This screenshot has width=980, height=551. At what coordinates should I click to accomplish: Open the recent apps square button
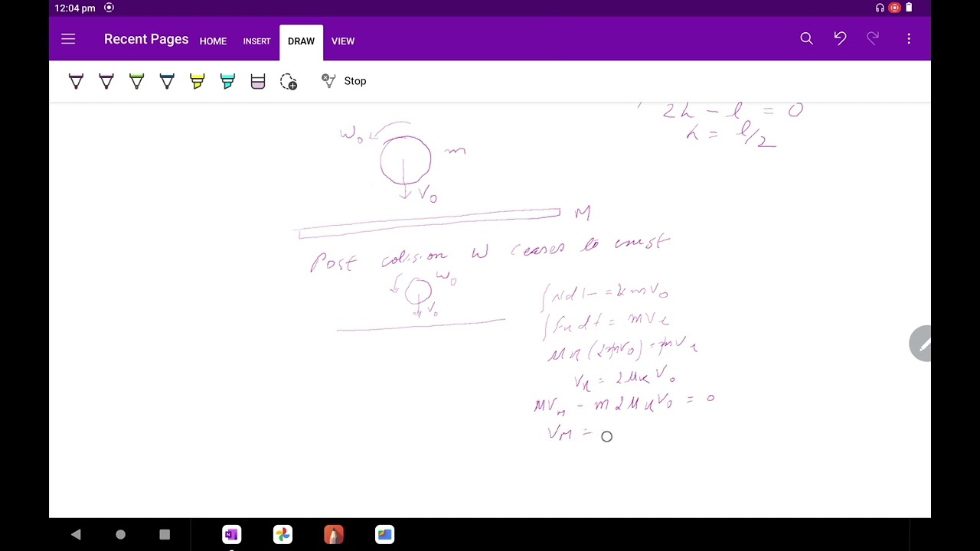(165, 534)
